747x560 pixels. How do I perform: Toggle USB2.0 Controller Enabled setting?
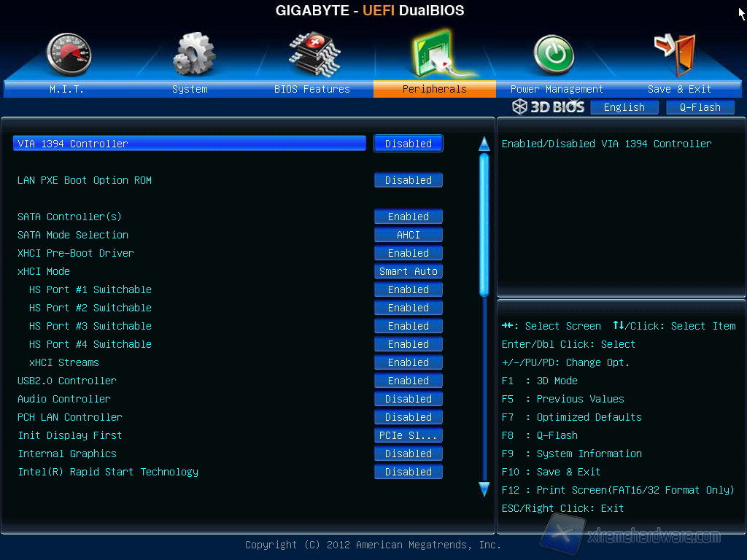click(409, 381)
